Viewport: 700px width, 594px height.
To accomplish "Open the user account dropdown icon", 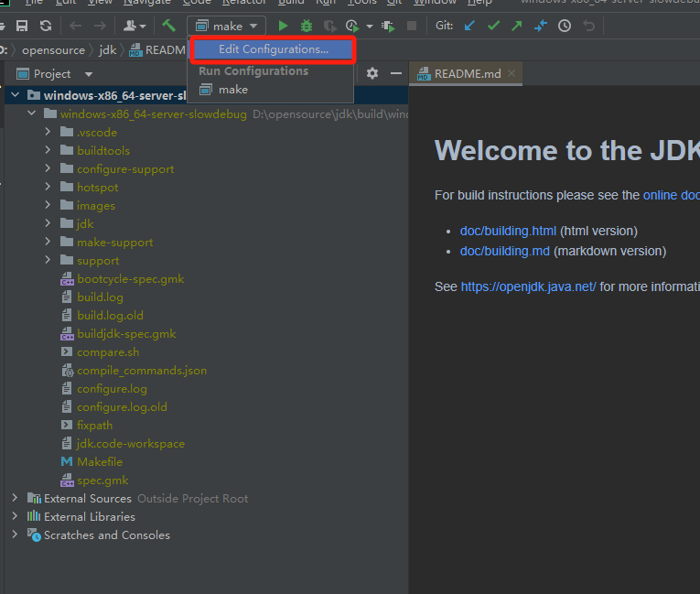I will point(135,26).
